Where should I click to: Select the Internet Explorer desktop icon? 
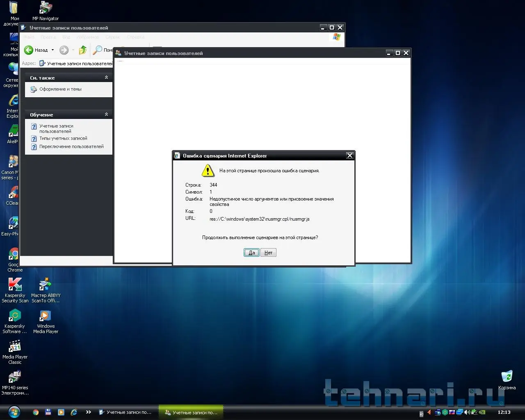tap(12, 106)
